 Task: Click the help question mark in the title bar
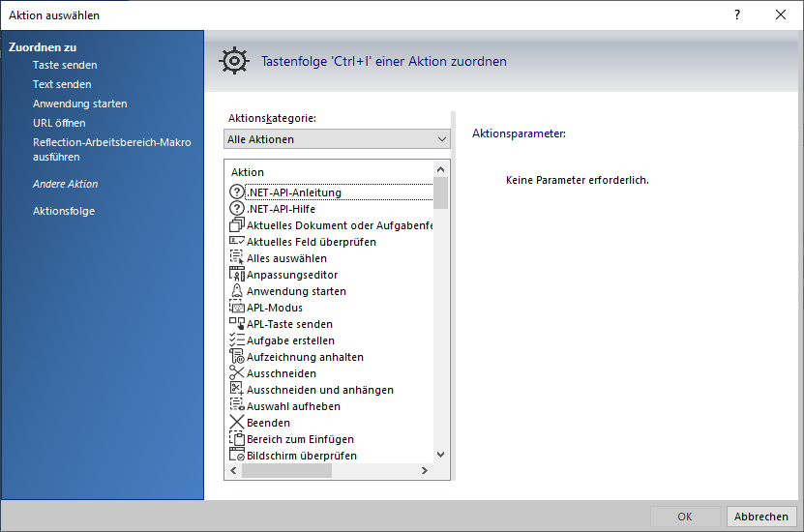pyautogui.click(x=737, y=15)
